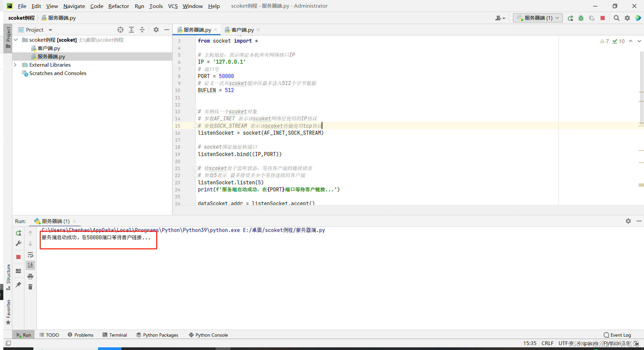This screenshot has height=350, width=644.
Task: Open Scratches and Consoles in Project panel
Action: point(57,73)
